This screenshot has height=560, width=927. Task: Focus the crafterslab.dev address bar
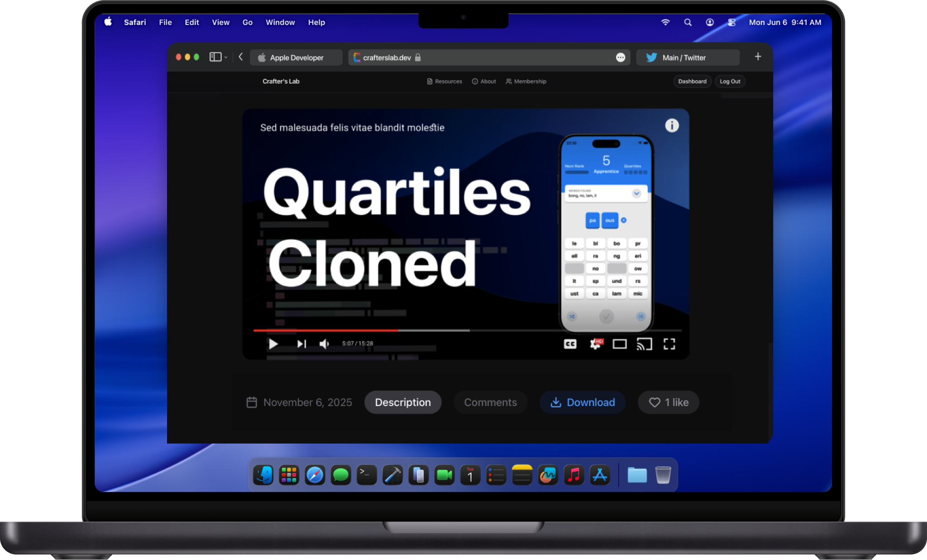coord(489,57)
